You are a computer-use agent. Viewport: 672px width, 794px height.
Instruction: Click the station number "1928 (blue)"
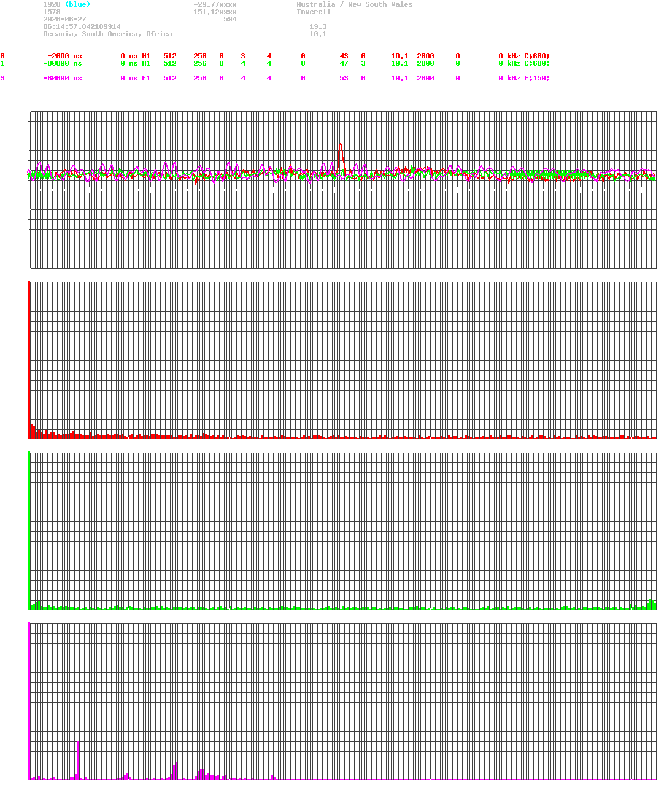coord(66,4)
